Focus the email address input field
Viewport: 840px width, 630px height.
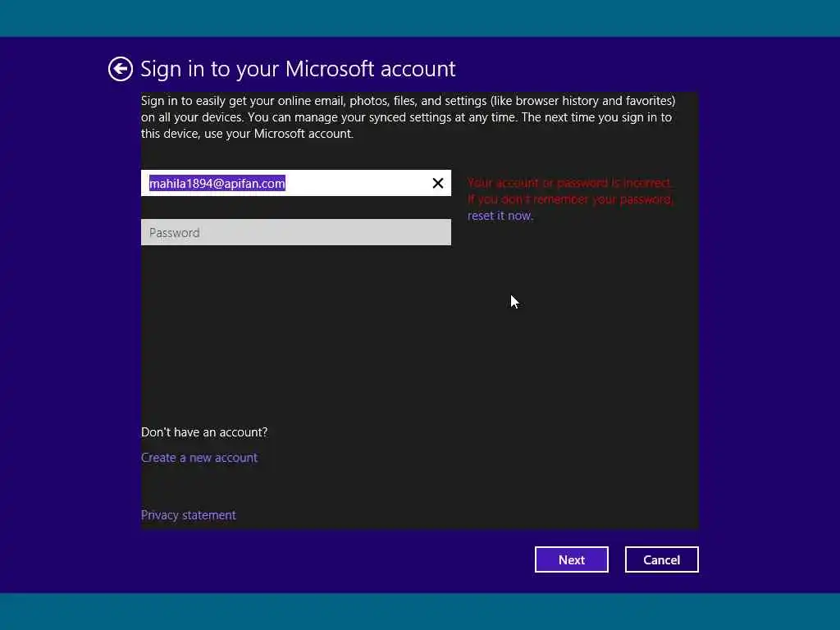pyautogui.click(x=295, y=183)
